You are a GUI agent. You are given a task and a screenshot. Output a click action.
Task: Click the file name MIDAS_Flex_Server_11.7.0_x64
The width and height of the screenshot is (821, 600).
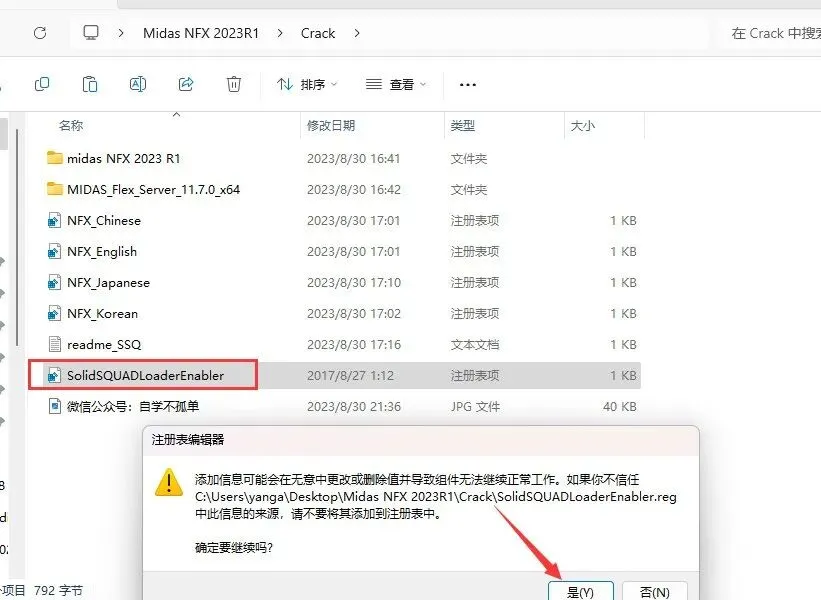153,189
